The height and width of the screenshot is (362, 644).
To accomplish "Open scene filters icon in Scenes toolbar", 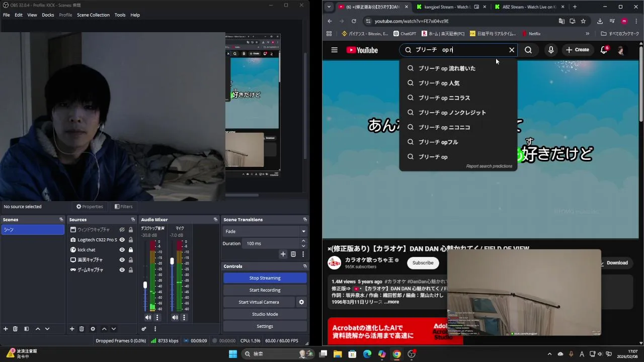I will tap(26, 329).
